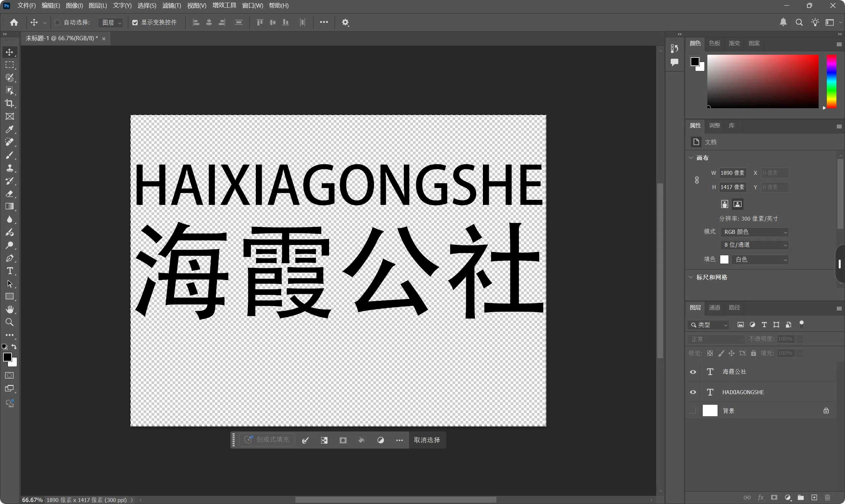Select the Frame tool

10,116
